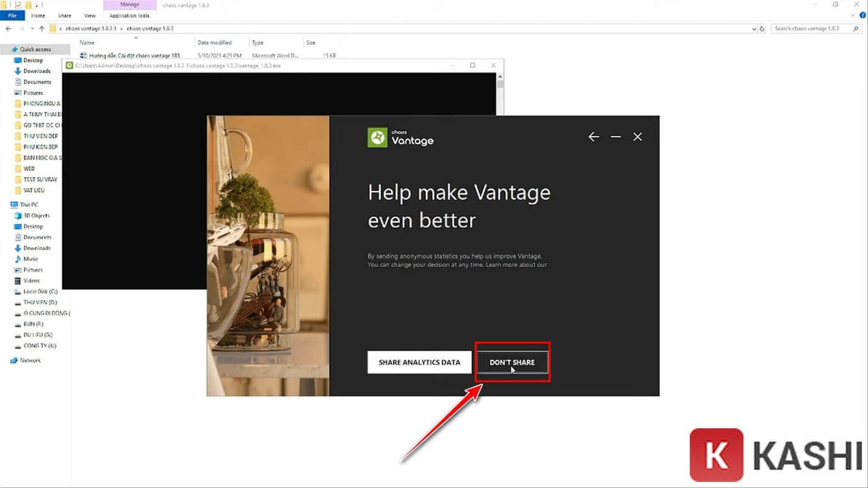Screen dimensions: 868x488
Task: Click the Explorer help question mark icon
Action: [862, 16]
